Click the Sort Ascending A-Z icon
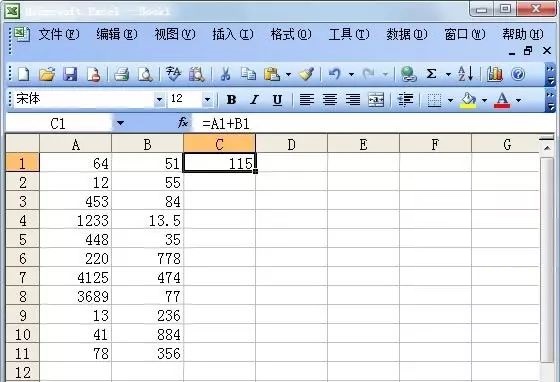560x382 pixels. (465, 74)
